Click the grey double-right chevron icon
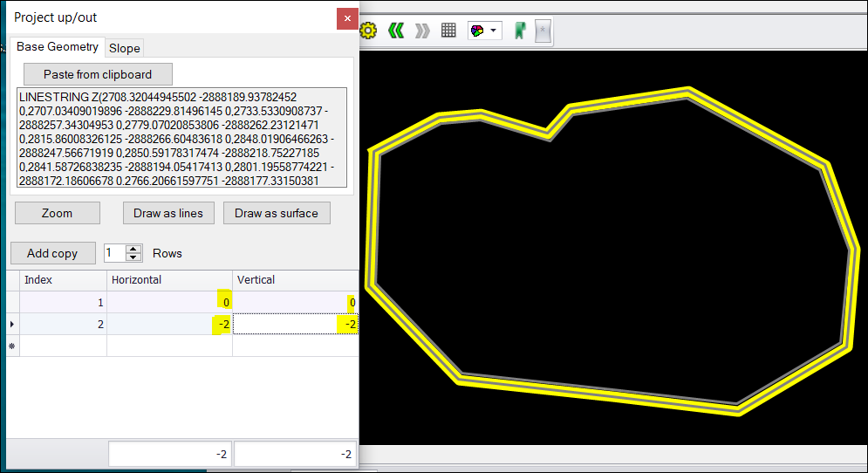The width and height of the screenshot is (868, 473). tap(422, 31)
